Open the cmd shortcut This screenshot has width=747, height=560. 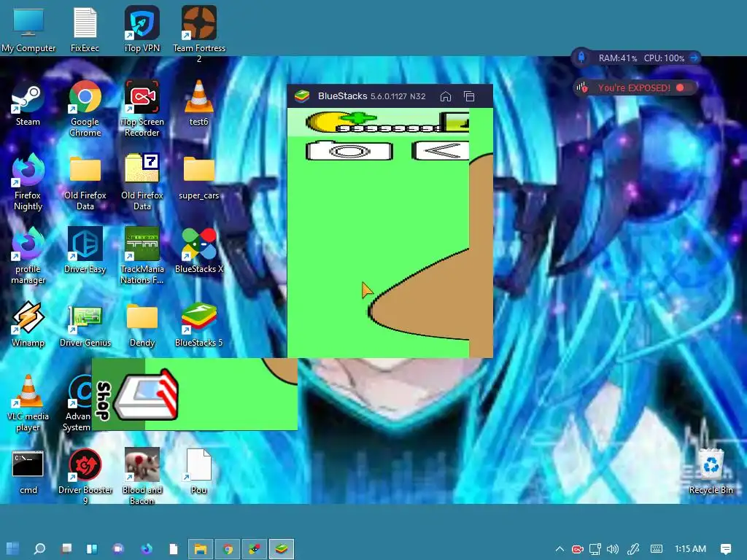point(28,472)
